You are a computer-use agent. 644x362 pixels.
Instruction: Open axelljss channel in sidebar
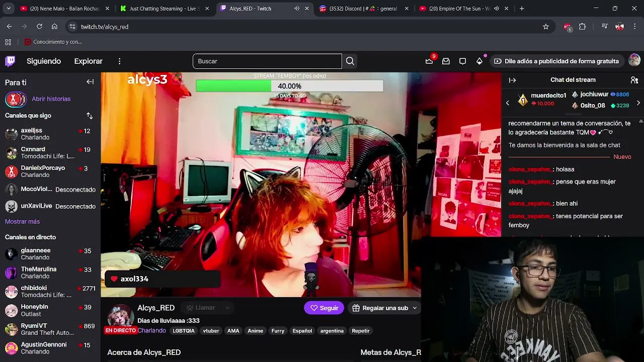tap(50, 134)
